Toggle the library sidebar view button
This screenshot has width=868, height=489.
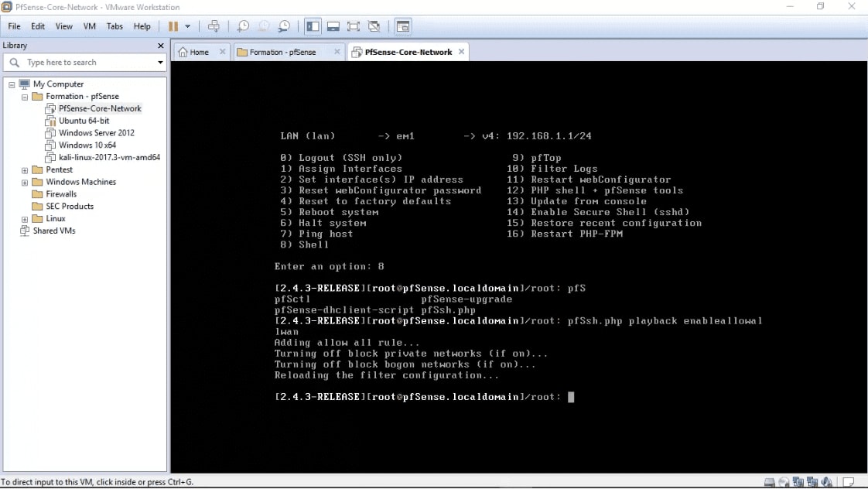tap(313, 26)
